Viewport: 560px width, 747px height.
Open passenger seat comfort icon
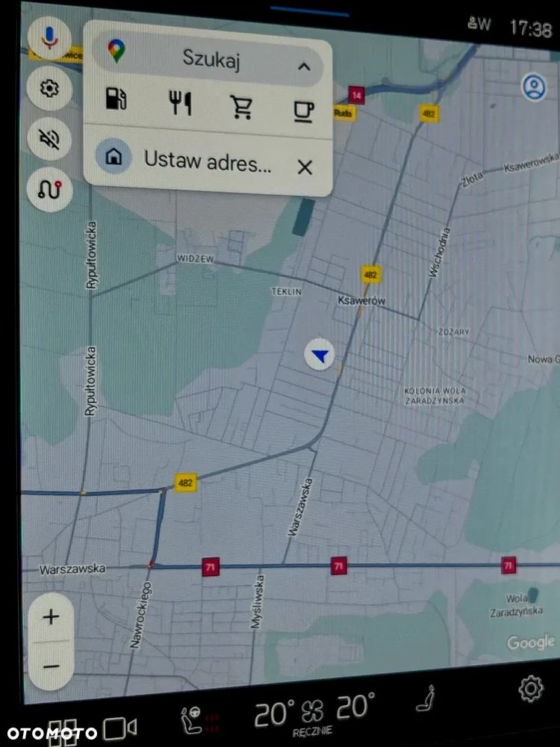[x=426, y=699]
